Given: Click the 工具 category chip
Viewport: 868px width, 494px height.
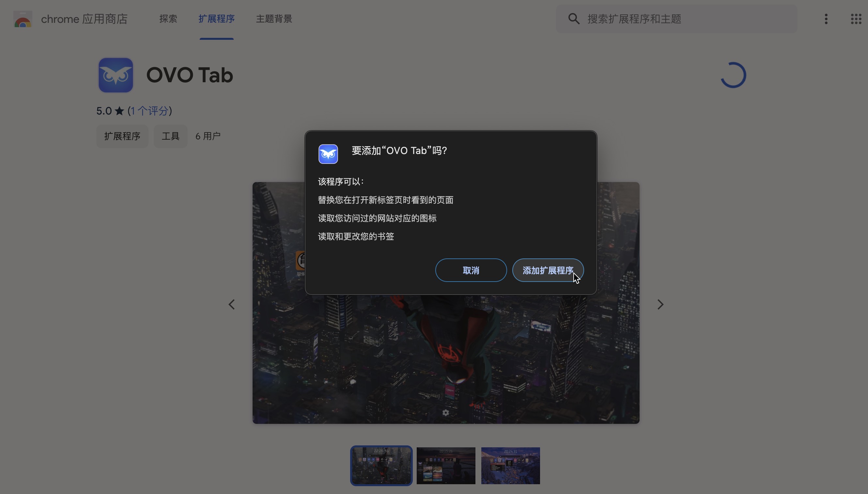Looking at the screenshot, I should (x=170, y=136).
